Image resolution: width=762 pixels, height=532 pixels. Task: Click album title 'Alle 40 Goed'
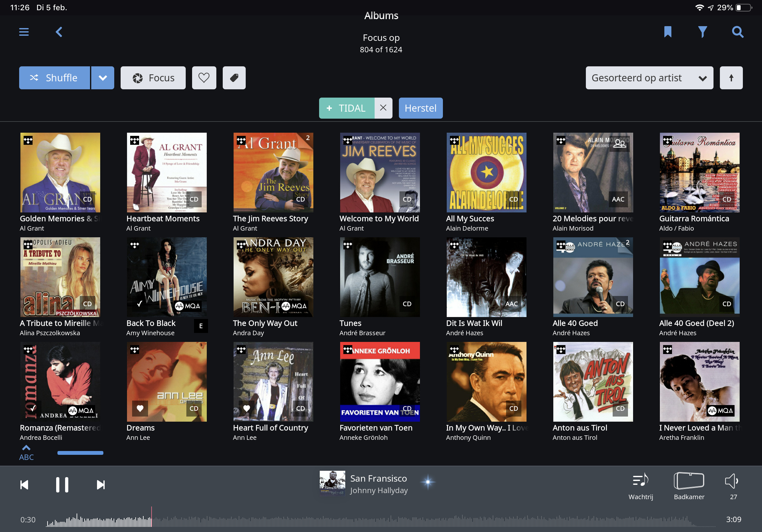coord(575,323)
